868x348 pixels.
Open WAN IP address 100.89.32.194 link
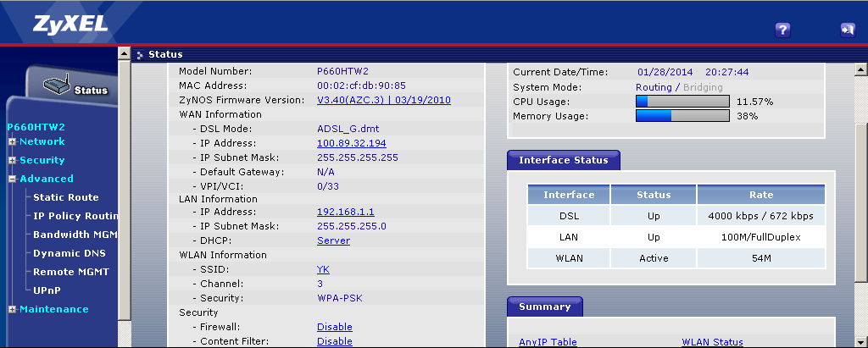coord(352,143)
